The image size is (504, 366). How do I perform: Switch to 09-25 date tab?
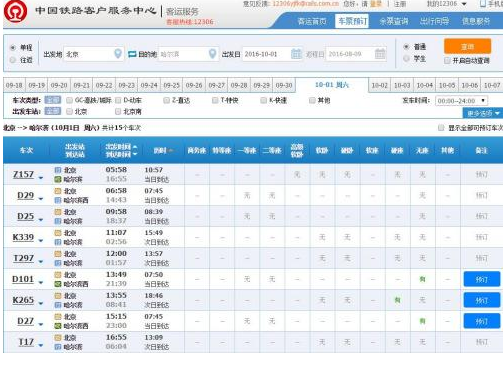point(172,85)
